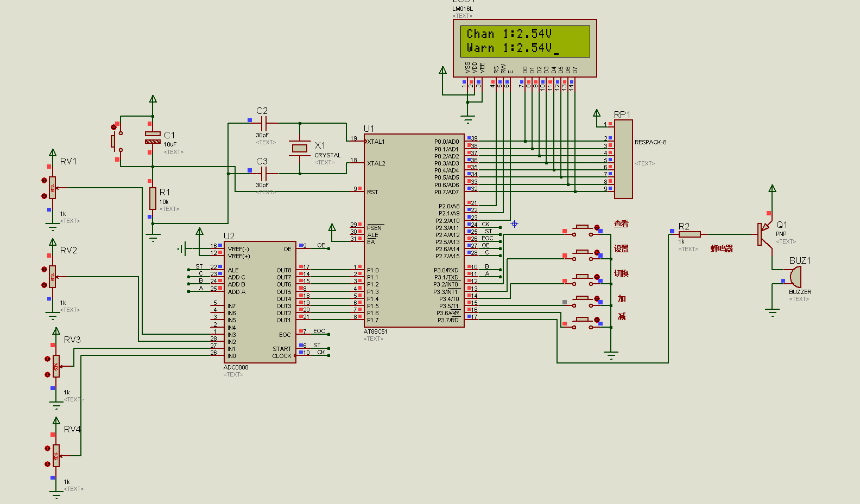Select potentiometer RV4 body
860x504 pixels.
coord(56,456)
